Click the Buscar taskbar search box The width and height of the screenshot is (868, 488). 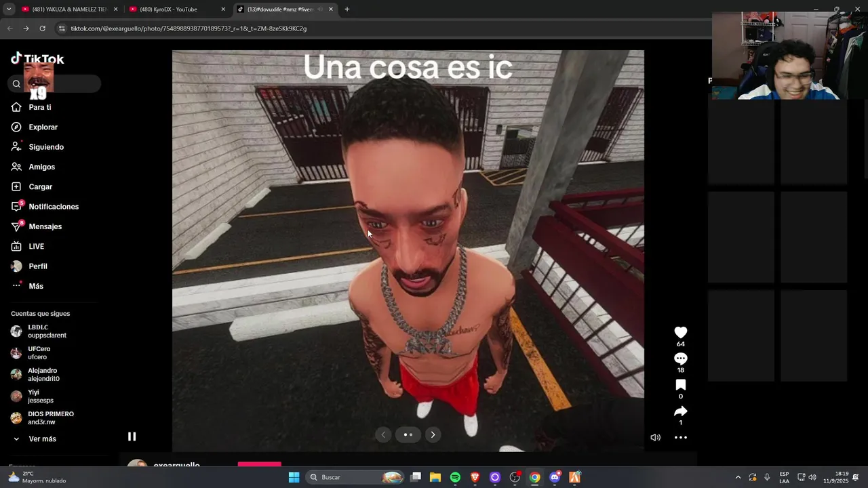[355, 477]
